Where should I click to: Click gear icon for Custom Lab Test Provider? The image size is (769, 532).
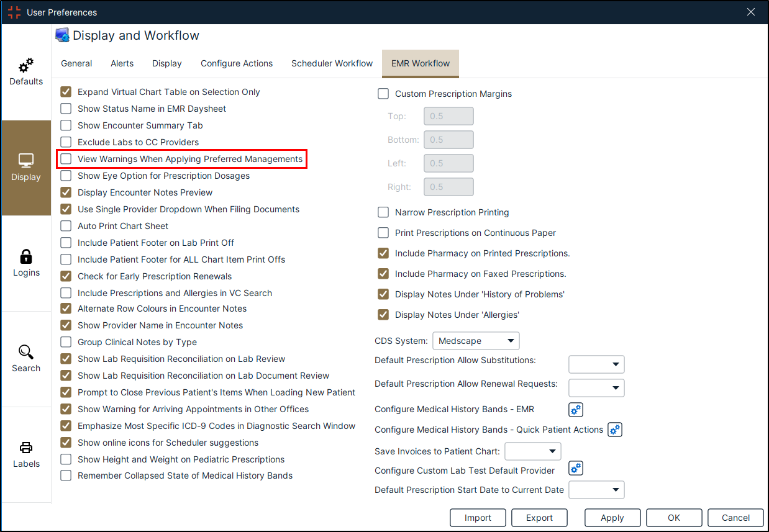[x=576, y=469]
